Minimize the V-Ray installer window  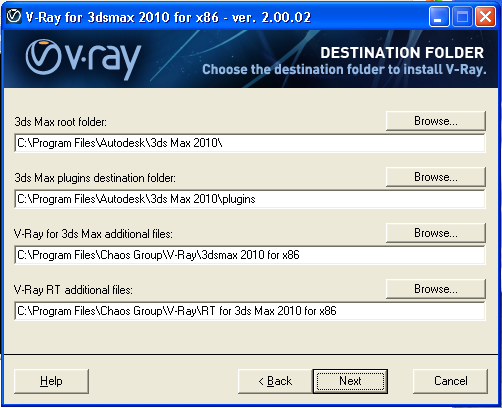pos(439,16)
